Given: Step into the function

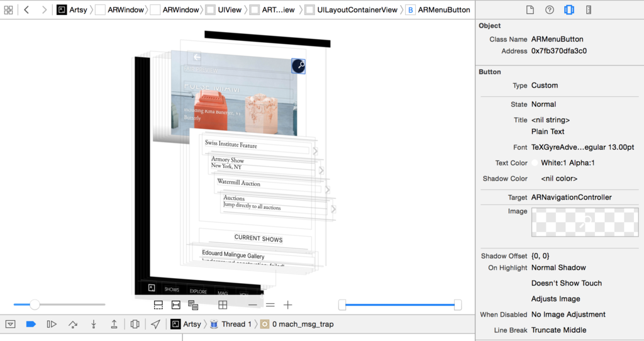Looking at the screenshot, I should (x=94, y=324).
